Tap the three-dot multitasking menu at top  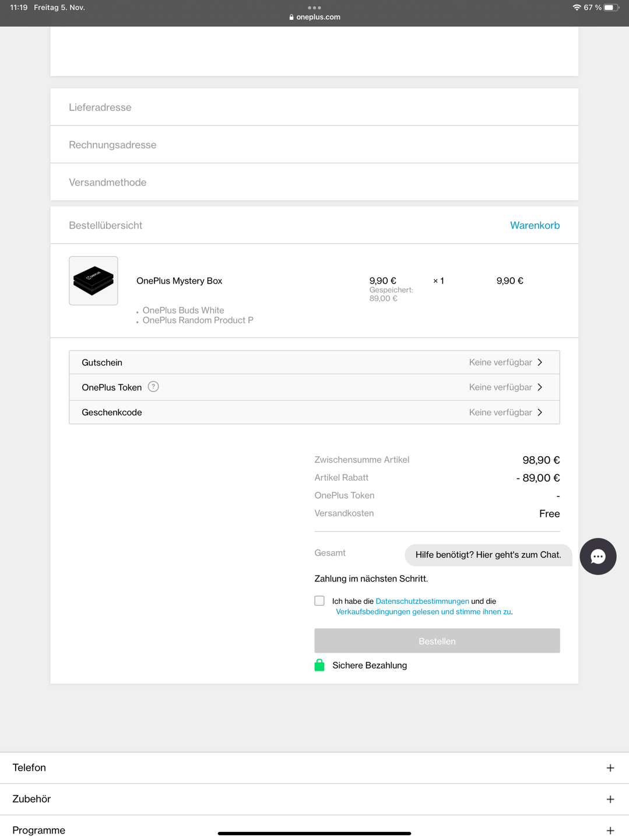[x=314, y=8]
